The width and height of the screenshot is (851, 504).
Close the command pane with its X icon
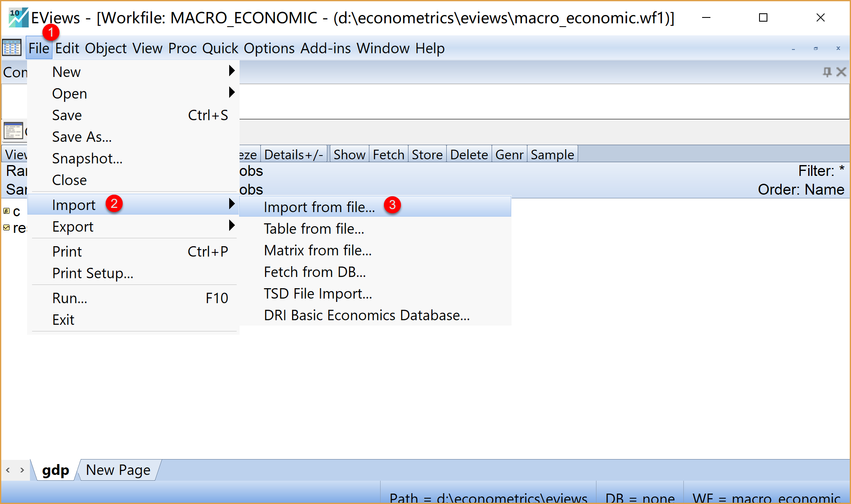coord(841,72)
